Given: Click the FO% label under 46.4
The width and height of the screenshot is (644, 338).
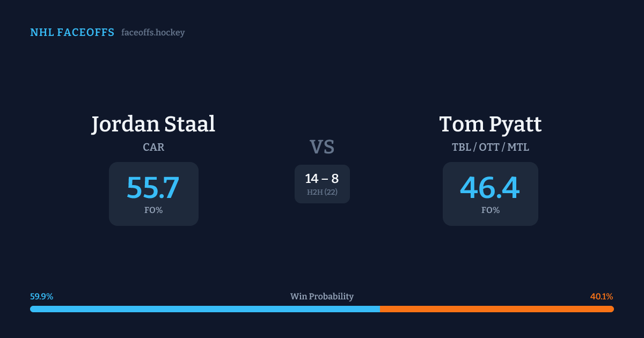Looking at the screenshot, I should click(x=491, y=210).
